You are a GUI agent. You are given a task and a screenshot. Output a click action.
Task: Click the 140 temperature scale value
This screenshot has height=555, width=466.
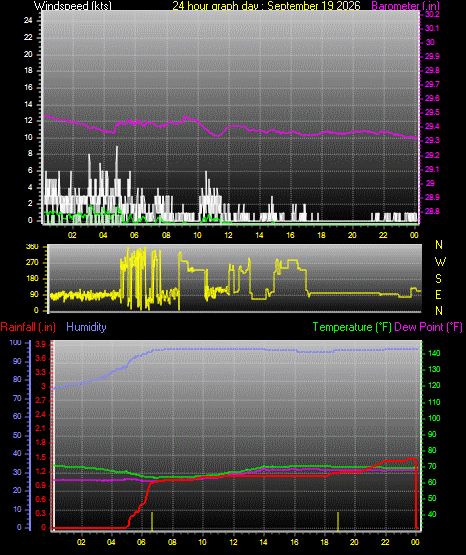tap(434, 353)
